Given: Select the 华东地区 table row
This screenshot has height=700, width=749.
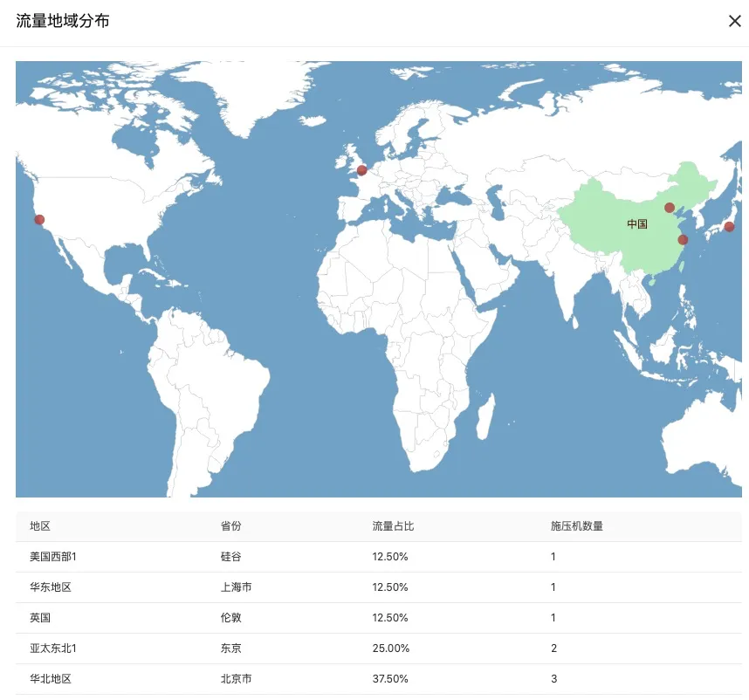Looking at the screenshot, I should (x=379, y=587).
